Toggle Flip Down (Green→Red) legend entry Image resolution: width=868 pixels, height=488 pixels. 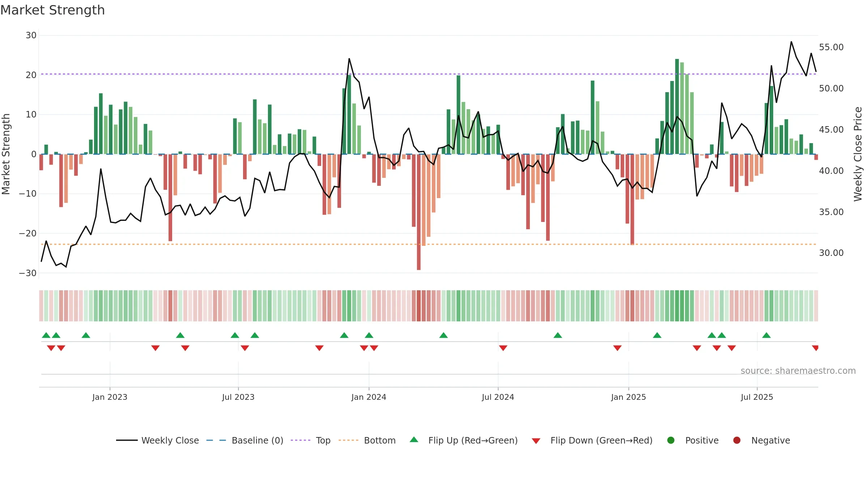pos(592,440)
